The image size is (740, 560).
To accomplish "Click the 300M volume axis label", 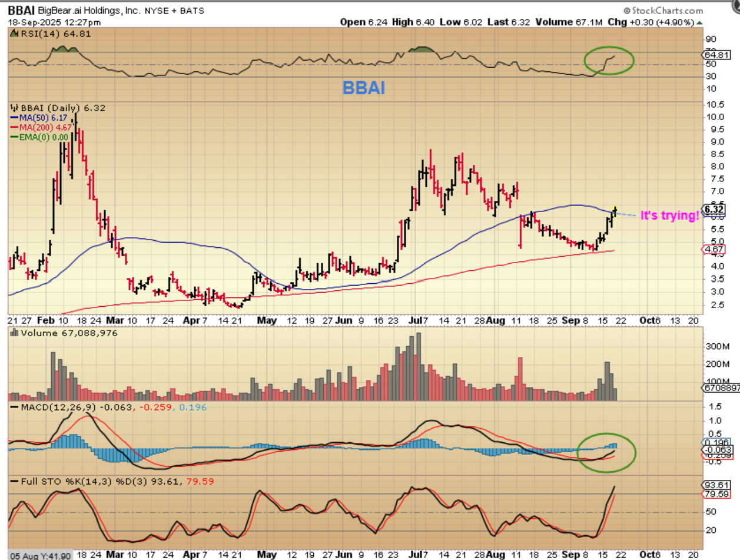I will (x=717, y=346).
